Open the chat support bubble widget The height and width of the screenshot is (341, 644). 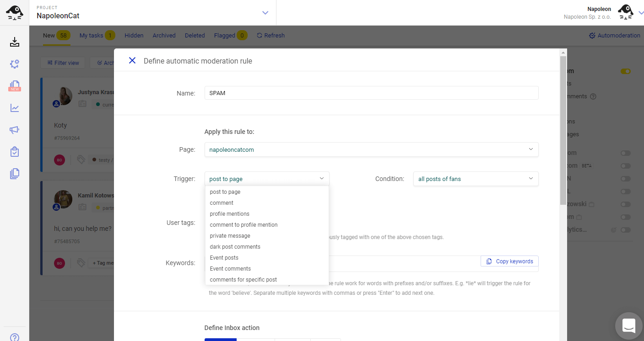point(628,325)
